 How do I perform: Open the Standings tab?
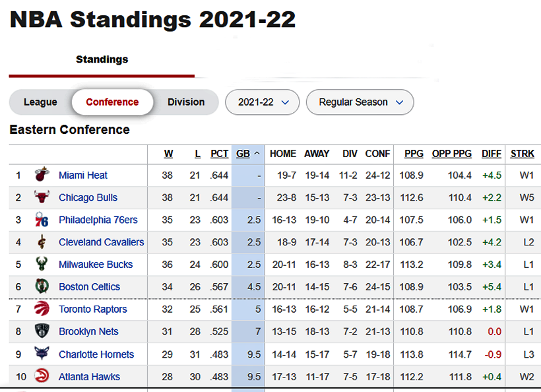(x=102, y=59)
